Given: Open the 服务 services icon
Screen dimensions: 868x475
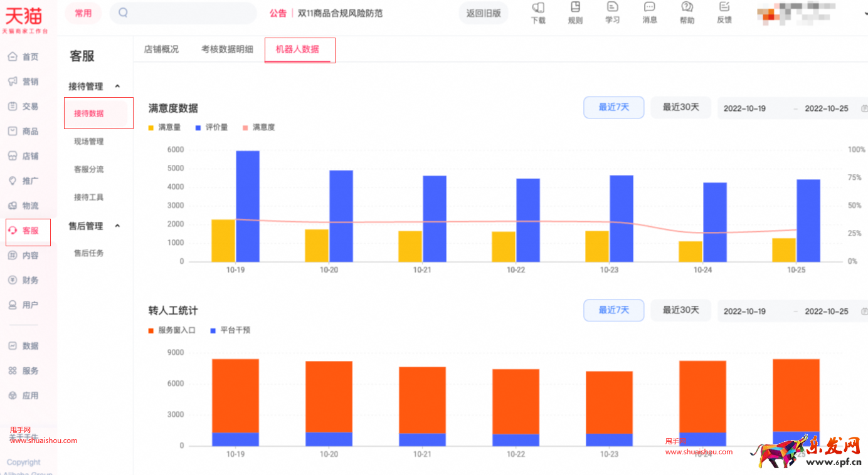Looking at the screenshot, I should pos(12,371).
